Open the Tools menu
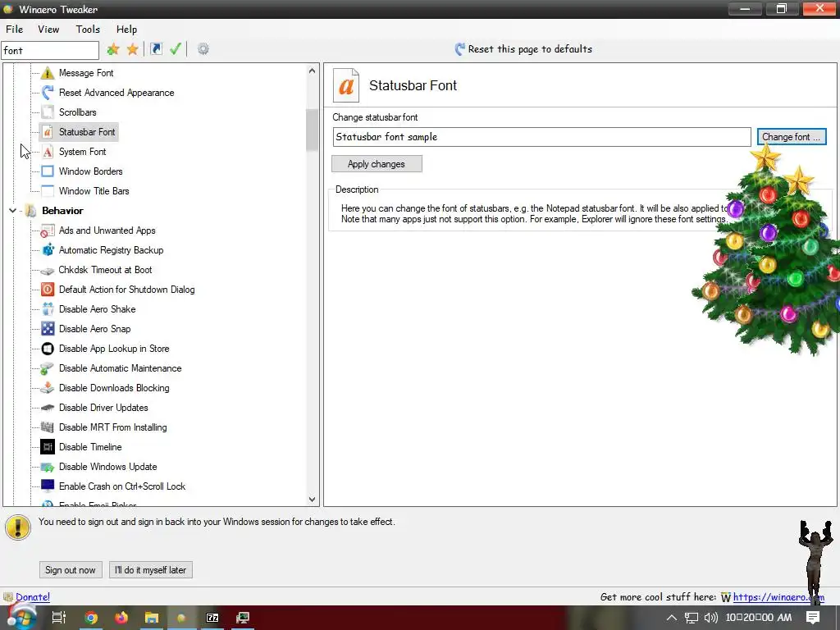The height and width of the screenshot is (630, 840). pos(88,30)
